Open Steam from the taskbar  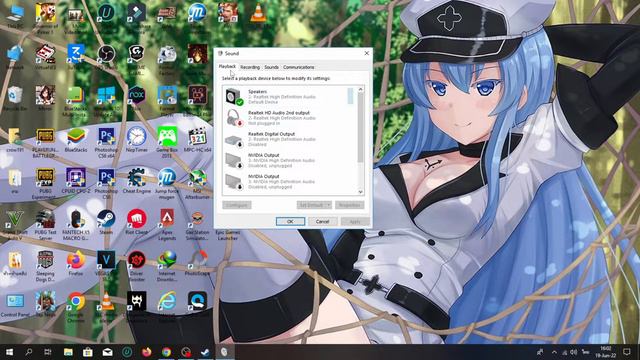click(x=205, y=352)
